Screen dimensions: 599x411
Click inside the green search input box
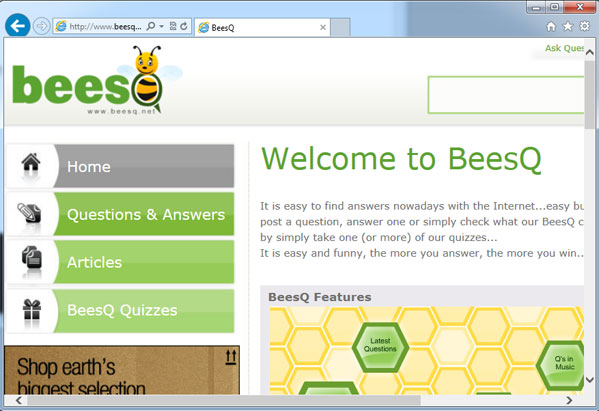pos(506,95)
